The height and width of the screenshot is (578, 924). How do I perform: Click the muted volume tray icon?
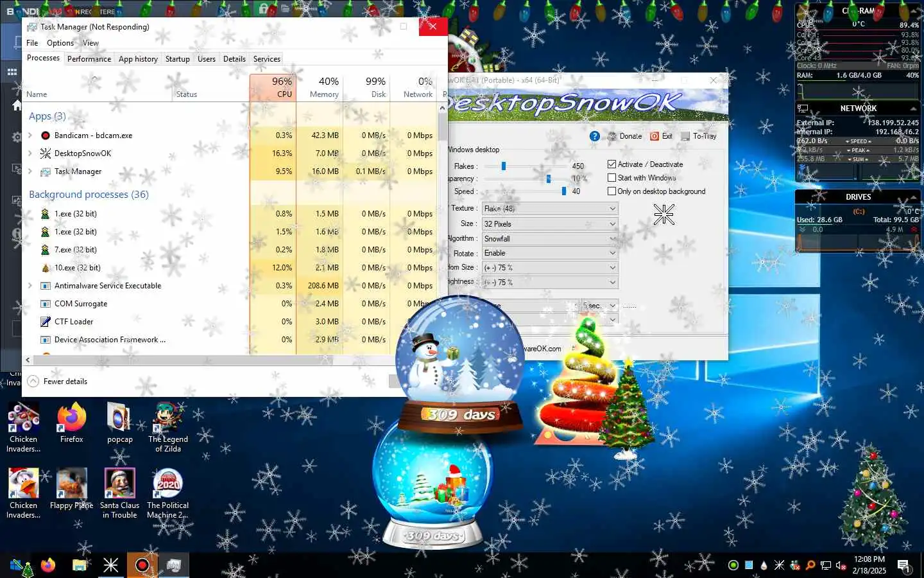(841, 566)
